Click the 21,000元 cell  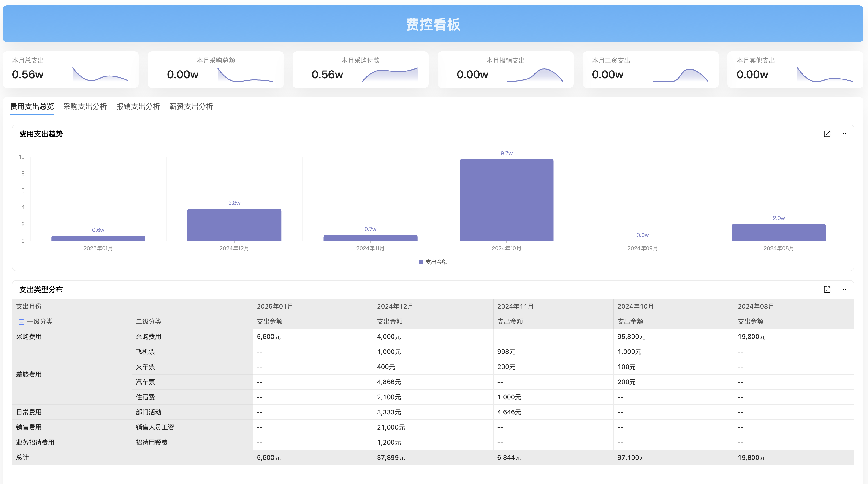(x=433, y=427)
